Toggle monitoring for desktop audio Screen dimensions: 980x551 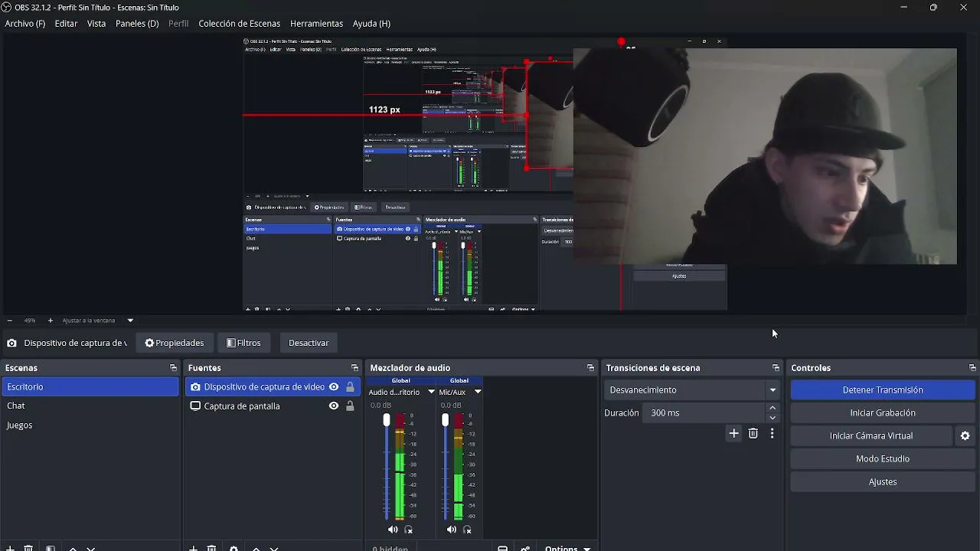(x=409, y=530)
